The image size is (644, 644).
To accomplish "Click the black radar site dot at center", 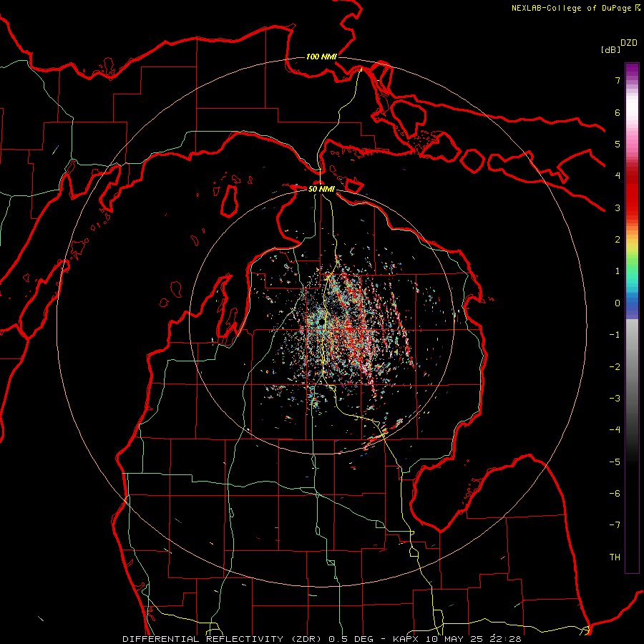I will (x=321, y=323).
